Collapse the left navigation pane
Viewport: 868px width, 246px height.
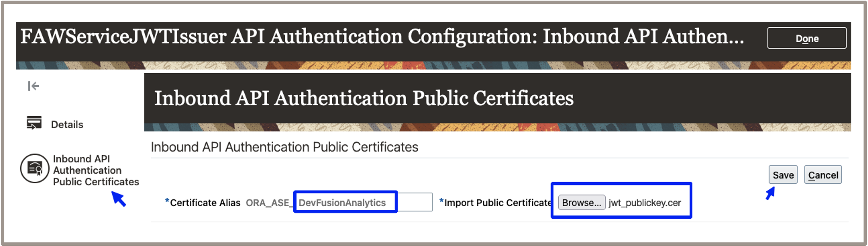tap(33, 86)
